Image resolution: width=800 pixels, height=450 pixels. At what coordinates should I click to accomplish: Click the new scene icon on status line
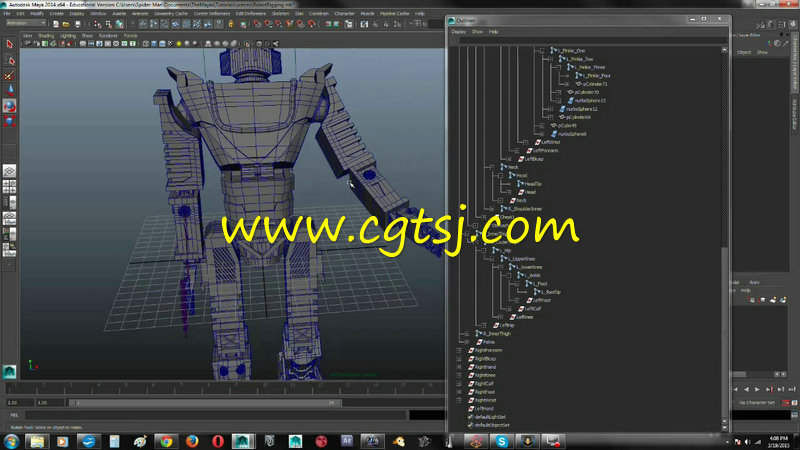(56, 24)
